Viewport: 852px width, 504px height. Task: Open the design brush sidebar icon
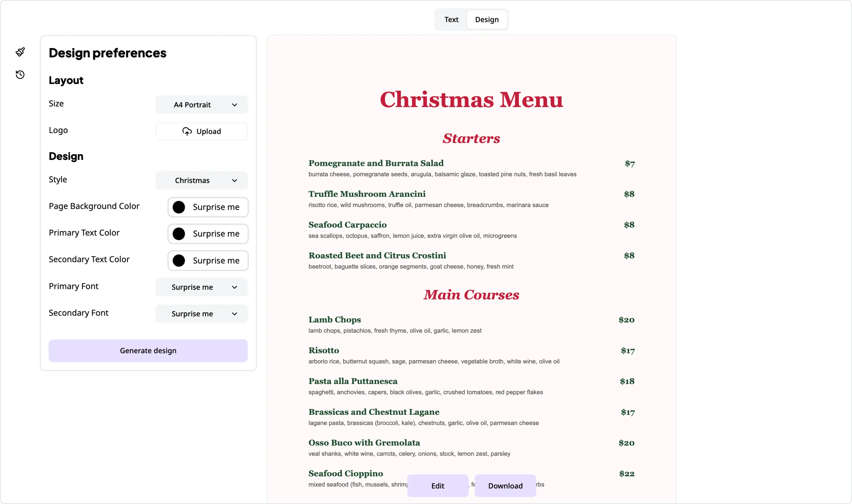20,52
